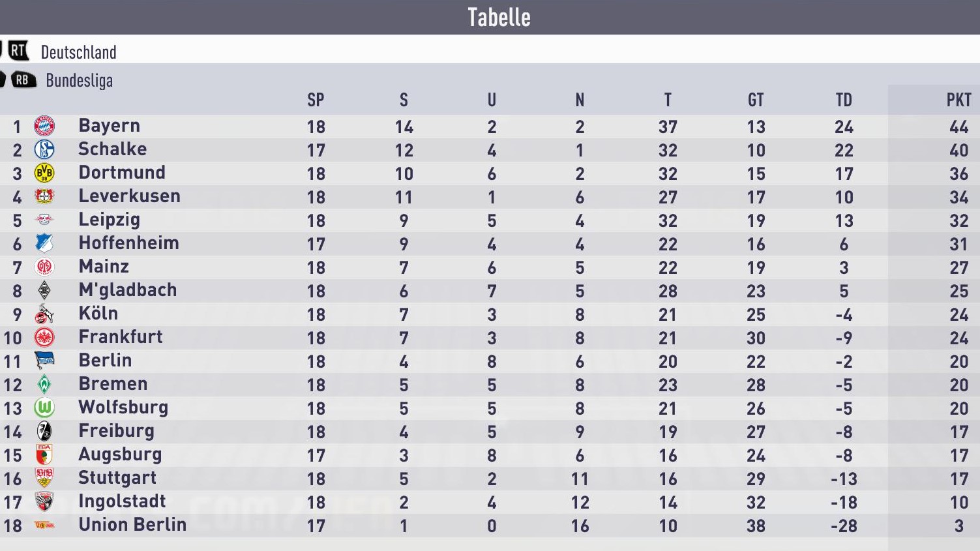Click the RB bumper icon beside Bundesliga

click(x=23, y=80)
